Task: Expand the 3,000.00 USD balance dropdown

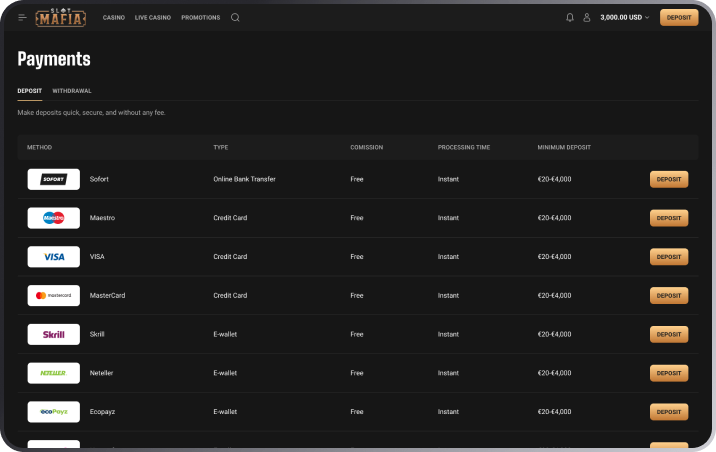Action: pos(624,17)
